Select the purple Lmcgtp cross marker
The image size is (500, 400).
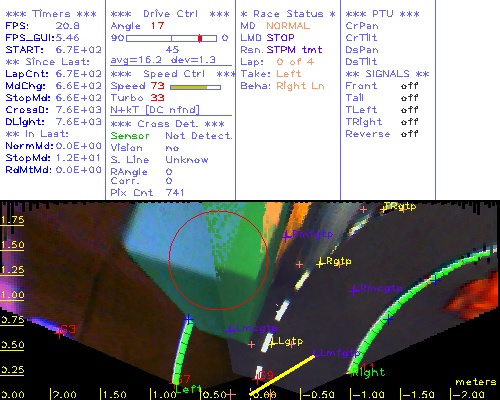click(229, 331)
